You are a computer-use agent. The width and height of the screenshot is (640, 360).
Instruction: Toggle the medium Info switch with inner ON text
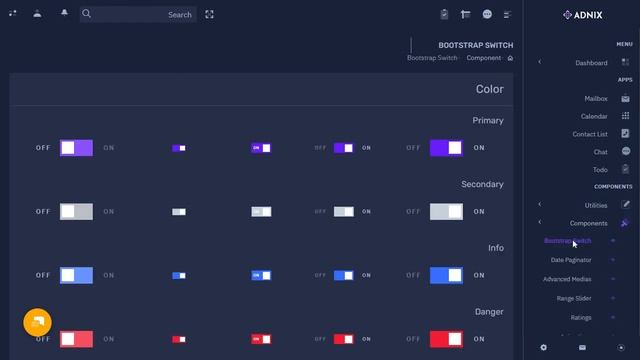[261, 276]
